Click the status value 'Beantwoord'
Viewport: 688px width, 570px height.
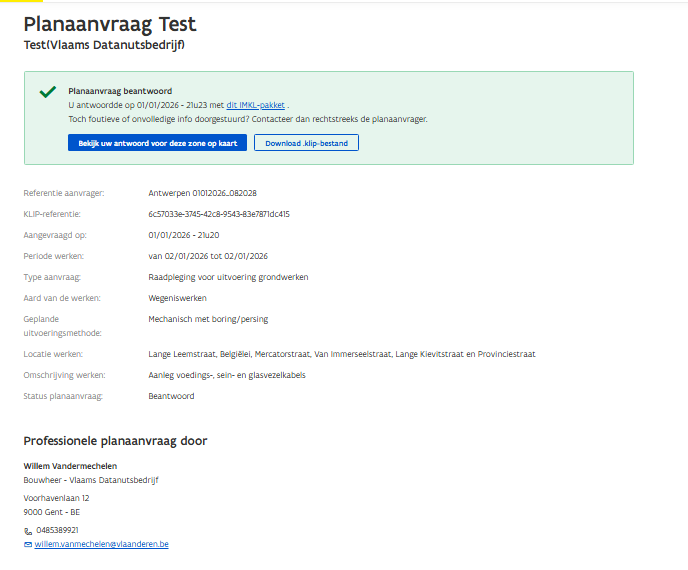(x=171, y=396)
